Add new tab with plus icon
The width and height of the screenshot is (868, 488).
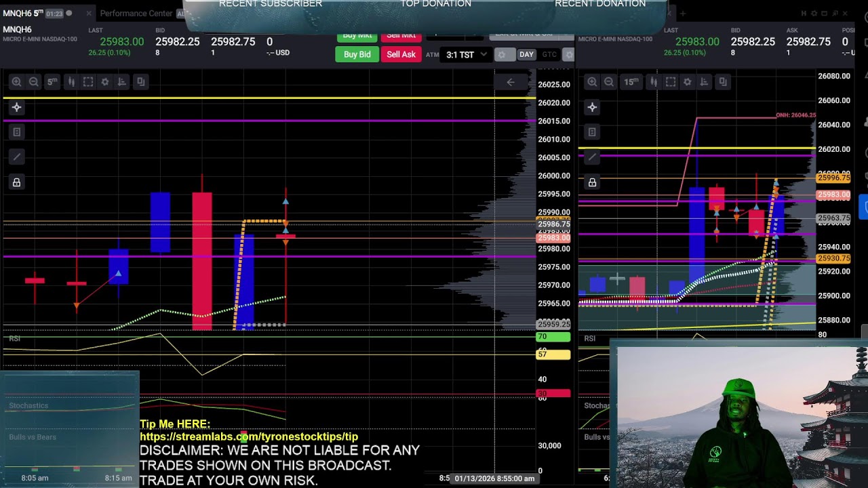683,14
